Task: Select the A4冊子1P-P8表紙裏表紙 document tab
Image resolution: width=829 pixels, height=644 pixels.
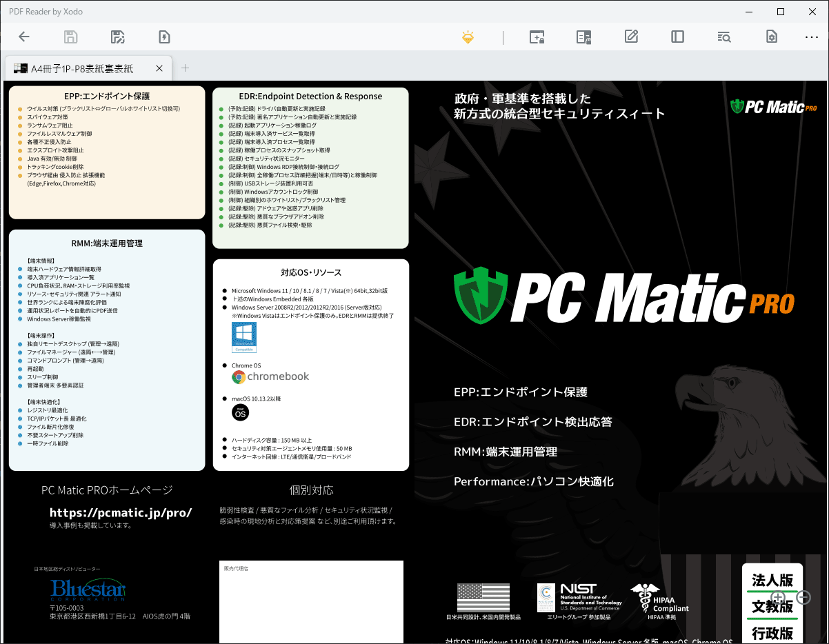Action: (x=81, y=68)
